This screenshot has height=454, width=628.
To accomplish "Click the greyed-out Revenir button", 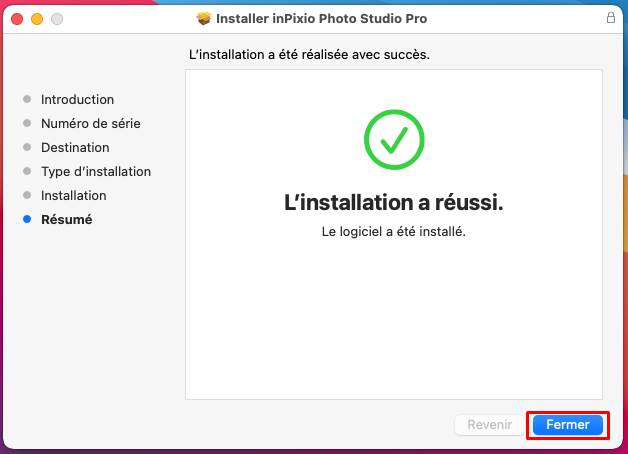I will [x=489, y=425].
